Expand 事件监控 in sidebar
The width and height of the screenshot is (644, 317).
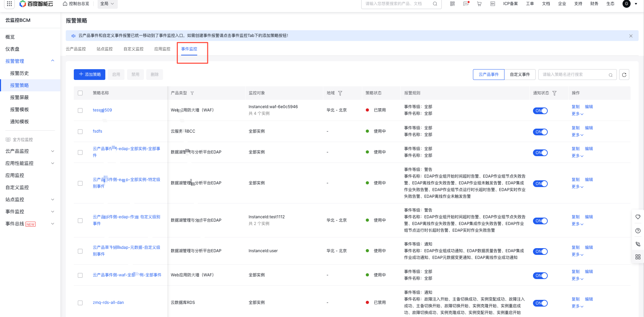coord(53,212)
